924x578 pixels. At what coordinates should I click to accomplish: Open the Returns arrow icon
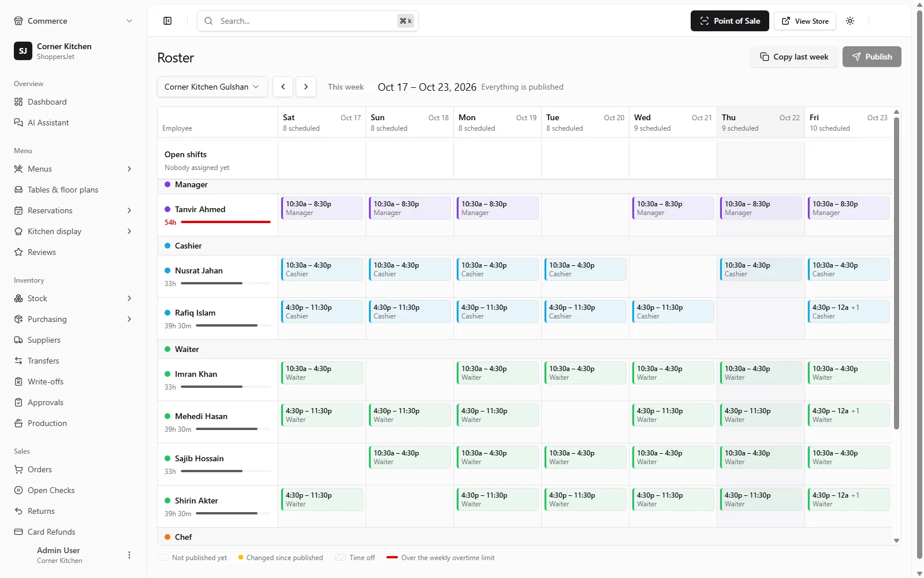(18, 511)
